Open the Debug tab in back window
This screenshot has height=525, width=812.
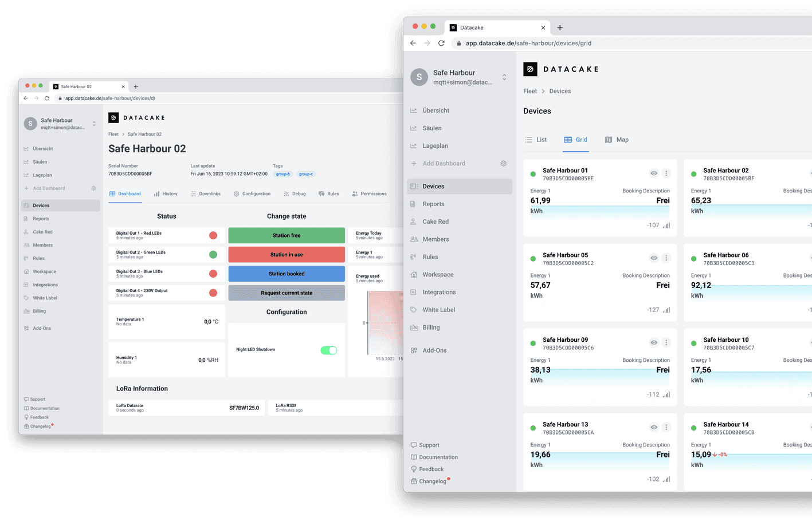[x=295, y=194]
